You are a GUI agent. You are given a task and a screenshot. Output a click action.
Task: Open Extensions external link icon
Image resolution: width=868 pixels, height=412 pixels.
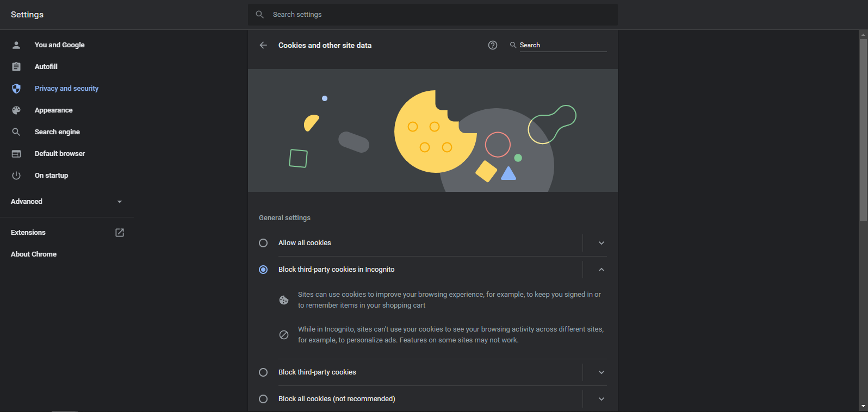pos(120,233)
